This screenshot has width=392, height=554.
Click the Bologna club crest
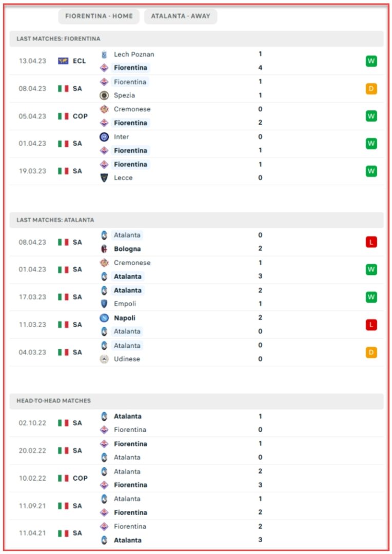pos(104,249)
